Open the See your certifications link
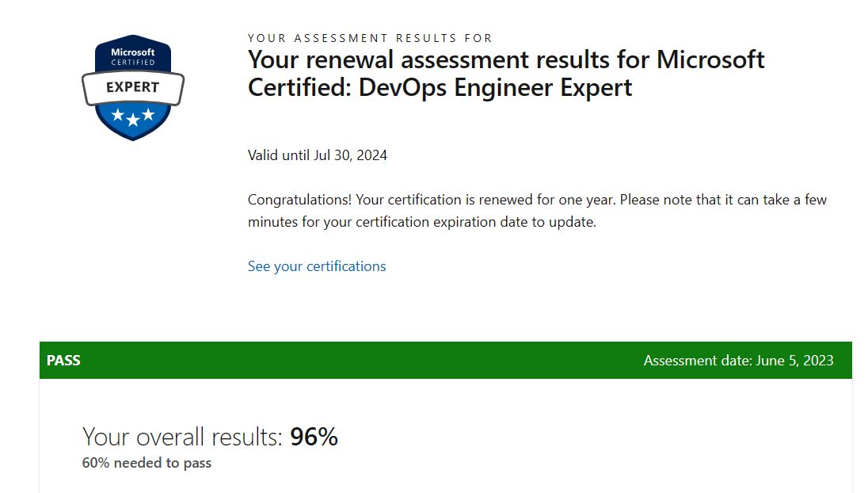The width and height of the screenshot is (868, 493). coord(317,266)
